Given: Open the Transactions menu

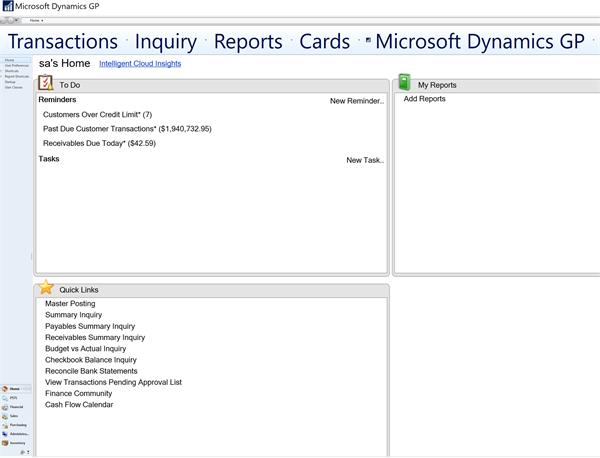Looking at the screenshot, I should [x=63, y=41].
